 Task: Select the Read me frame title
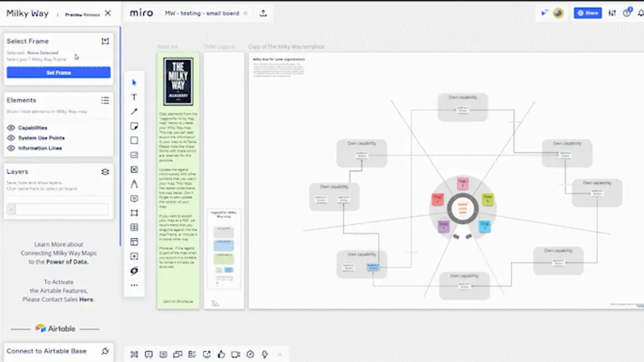click(x=167, y=47)
